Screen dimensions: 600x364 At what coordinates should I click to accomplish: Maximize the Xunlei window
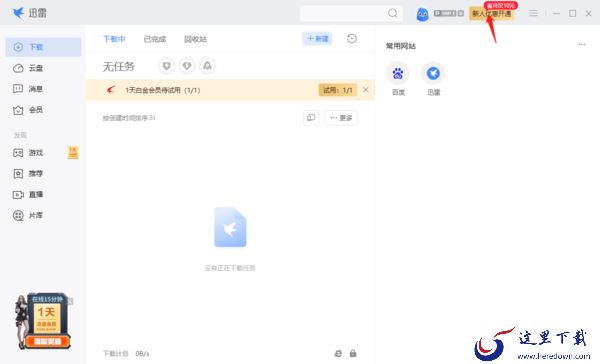(x=572, y=13)
